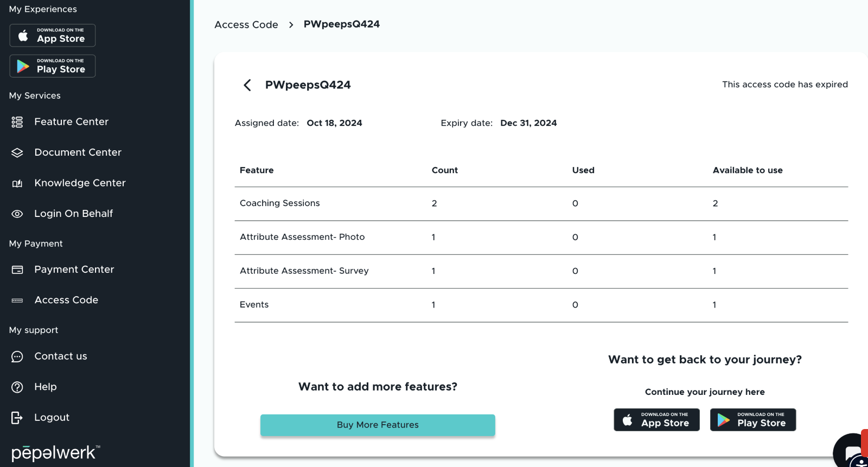868x467 pixels.
Task: Open the Access Code sidebar icon
Action: 17,300
